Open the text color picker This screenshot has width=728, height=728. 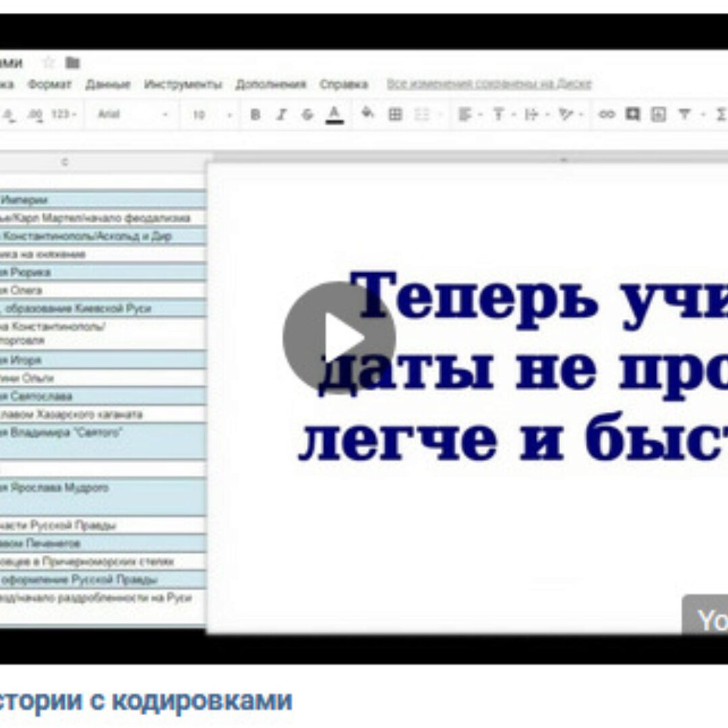[334, 115]
